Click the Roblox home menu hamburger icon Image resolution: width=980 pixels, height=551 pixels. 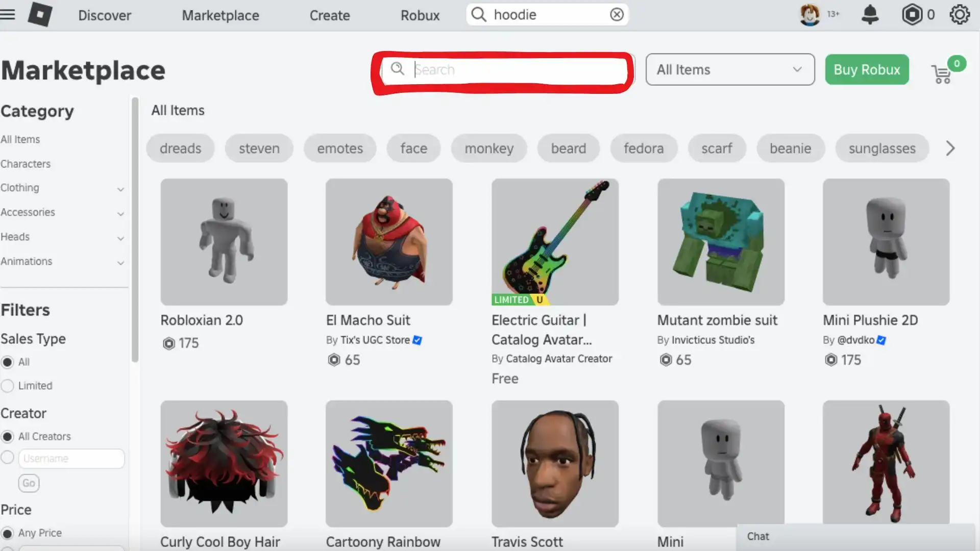(8, 15)
